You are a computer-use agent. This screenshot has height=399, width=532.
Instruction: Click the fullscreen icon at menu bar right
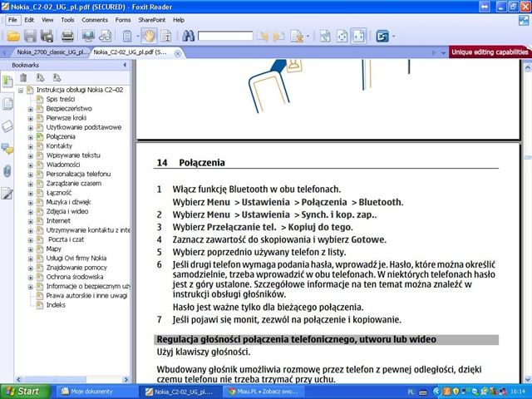(524, 20)
